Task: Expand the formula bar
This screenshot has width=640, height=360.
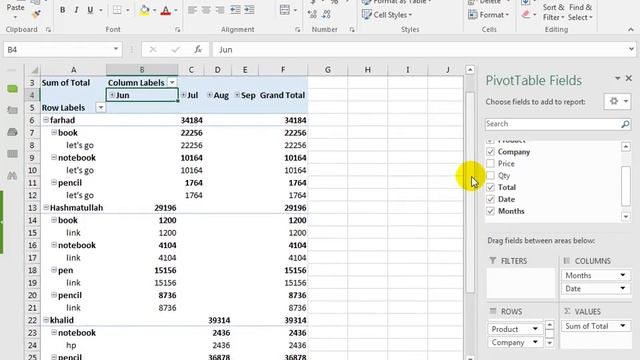Action: click(631, 49)
